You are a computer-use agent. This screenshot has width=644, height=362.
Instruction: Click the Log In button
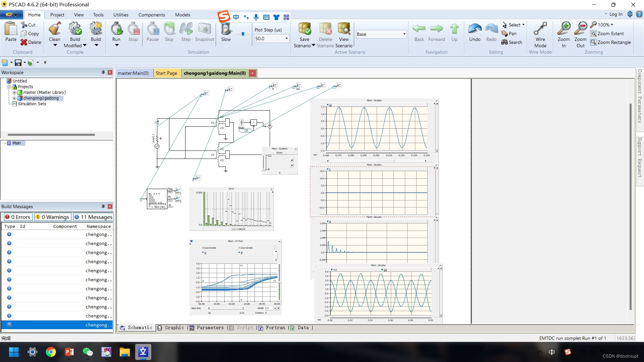[x=616, y=14]
